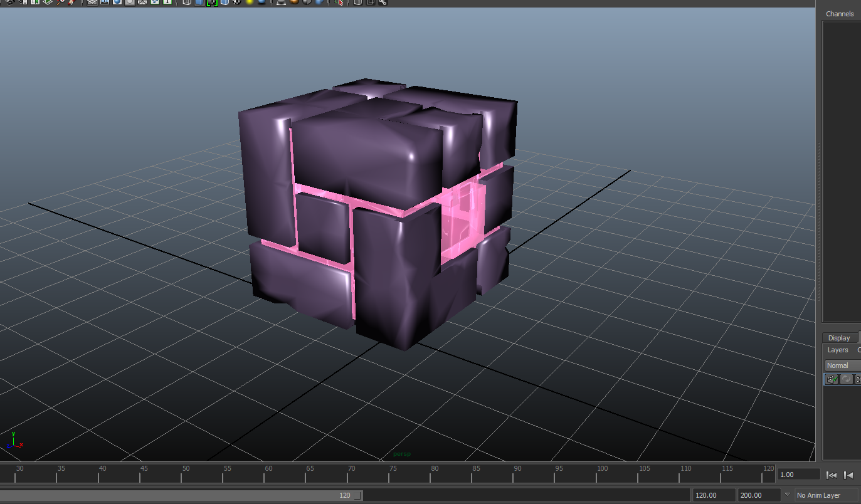Viewport: 861px width, 504px height.
Task: Click the share-shaped icon at toolbar end
Action: pyautogui.click(x=383, y=2)
